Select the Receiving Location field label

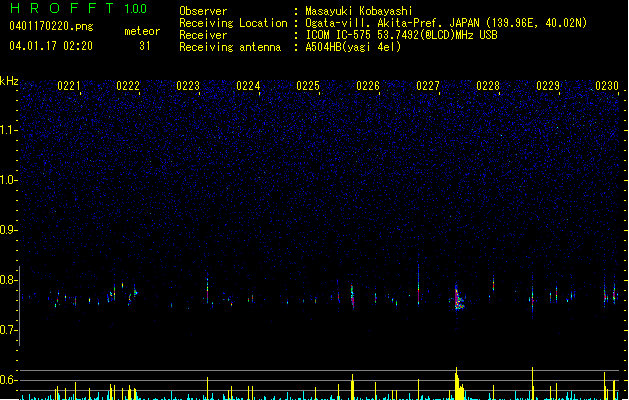tap(233, 23)
